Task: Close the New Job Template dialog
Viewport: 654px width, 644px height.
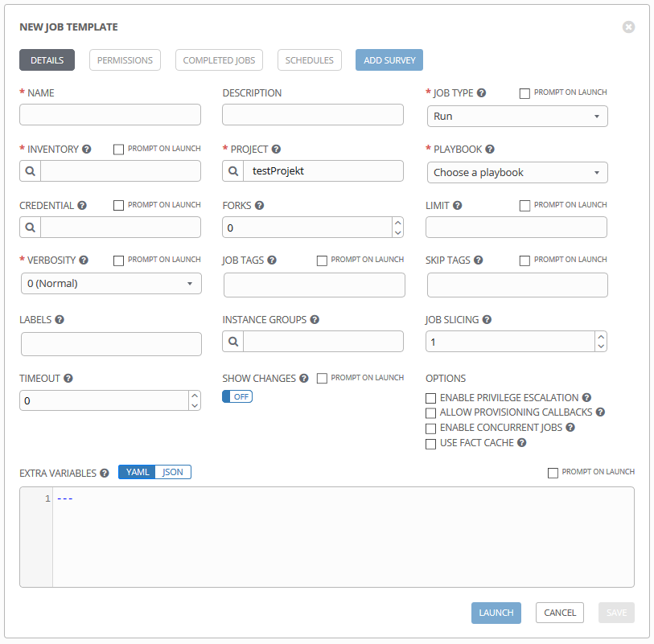Action: pyautogui.click(x=628, y=27)
